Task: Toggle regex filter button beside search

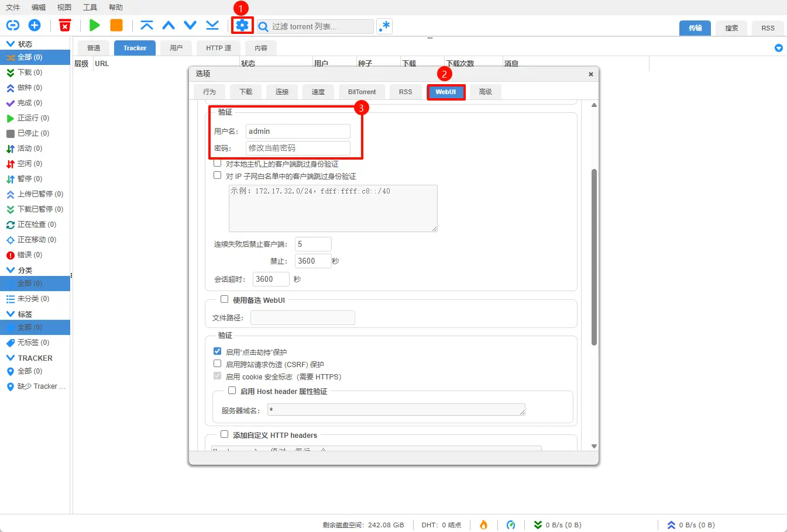Action: point(384,26)
